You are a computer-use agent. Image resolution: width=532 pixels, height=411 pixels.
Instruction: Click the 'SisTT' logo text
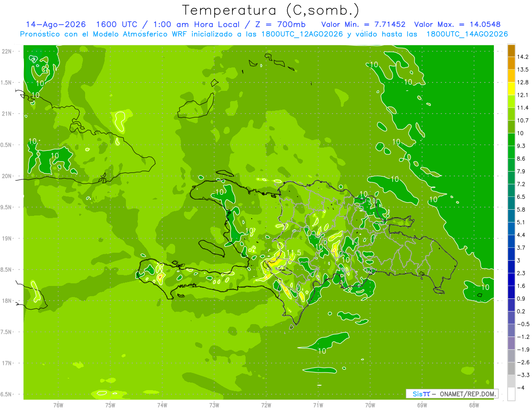click(421, 394)
